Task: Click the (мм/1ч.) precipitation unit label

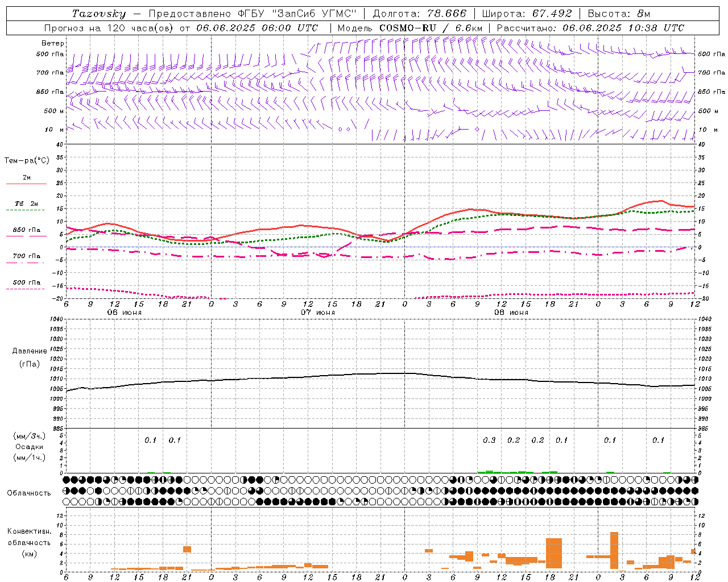Action: (30, 458)
